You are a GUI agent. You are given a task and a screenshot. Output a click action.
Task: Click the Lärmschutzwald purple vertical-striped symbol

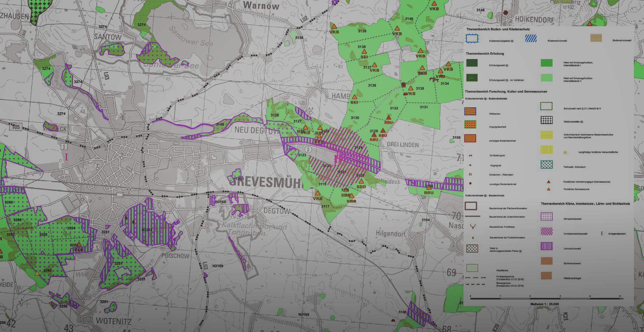[546, 246]
